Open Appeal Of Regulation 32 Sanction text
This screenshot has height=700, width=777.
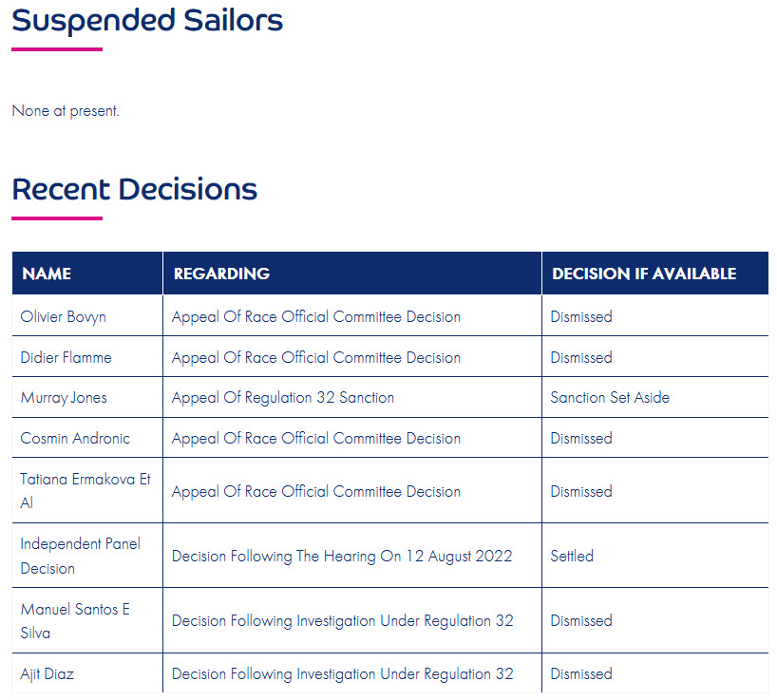(x=282, y=398)
